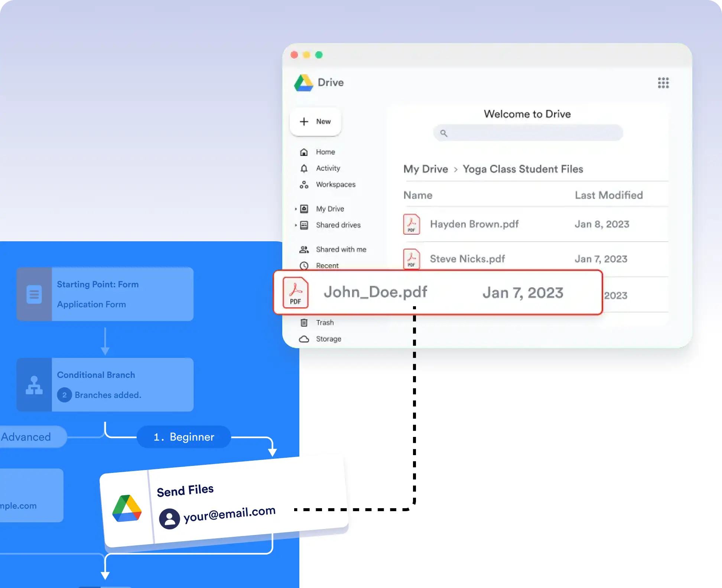This screenshot has height=588, width=722.
Task: Select the John_Doe.pdf file name
Action: 375,292
